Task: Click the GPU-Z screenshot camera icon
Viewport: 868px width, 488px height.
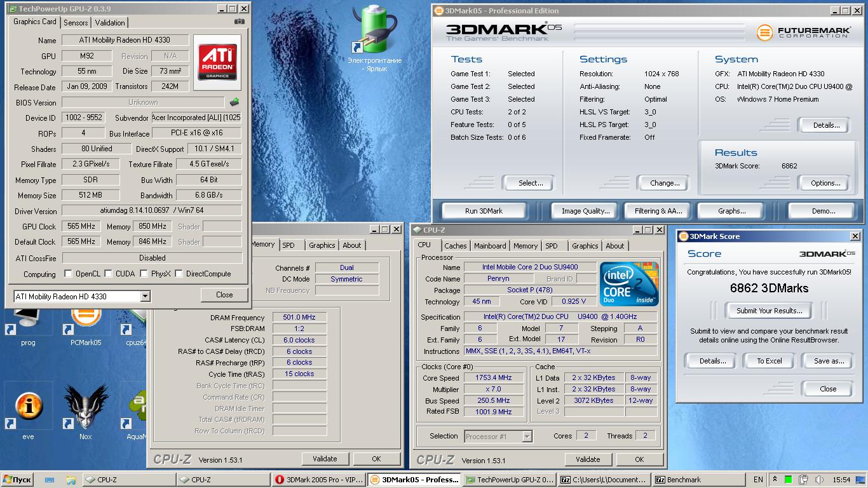Action: pyautogui.click(x=239, y=22)
